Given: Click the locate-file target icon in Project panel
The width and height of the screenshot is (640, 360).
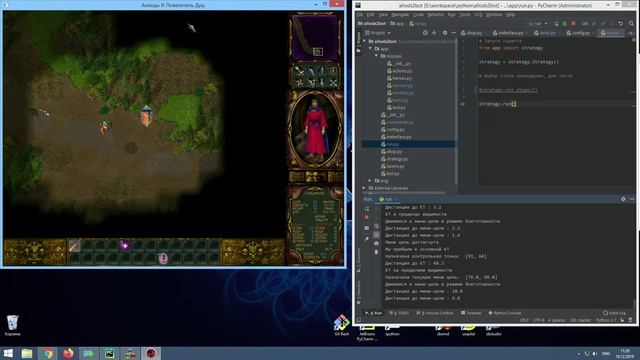Looking at the screenshot, I should 425,33.
